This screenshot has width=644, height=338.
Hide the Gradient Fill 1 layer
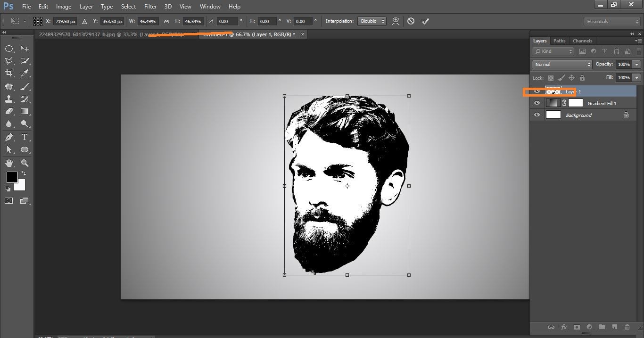click(537, 103)
